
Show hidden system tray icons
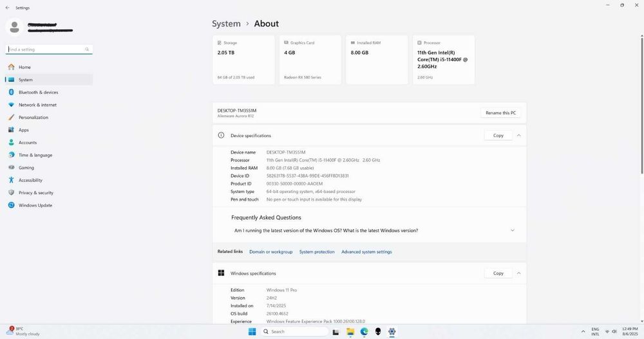[583, 332]
